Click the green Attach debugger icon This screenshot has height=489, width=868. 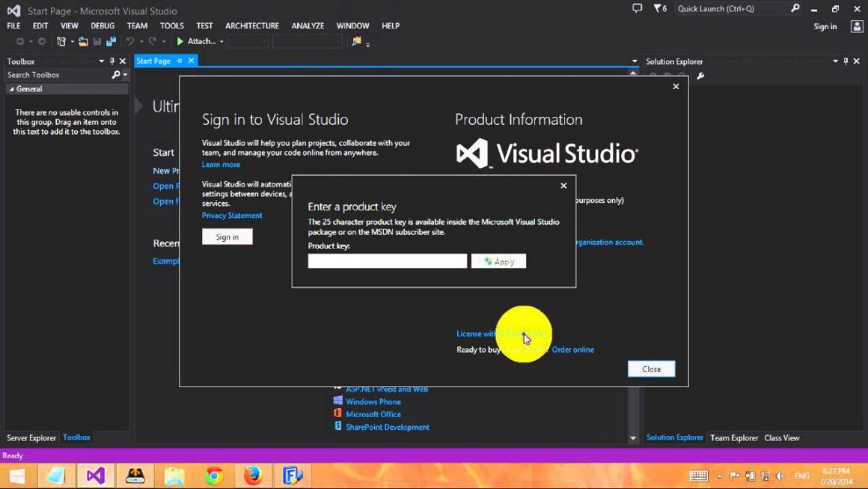(x=179, y=41)
